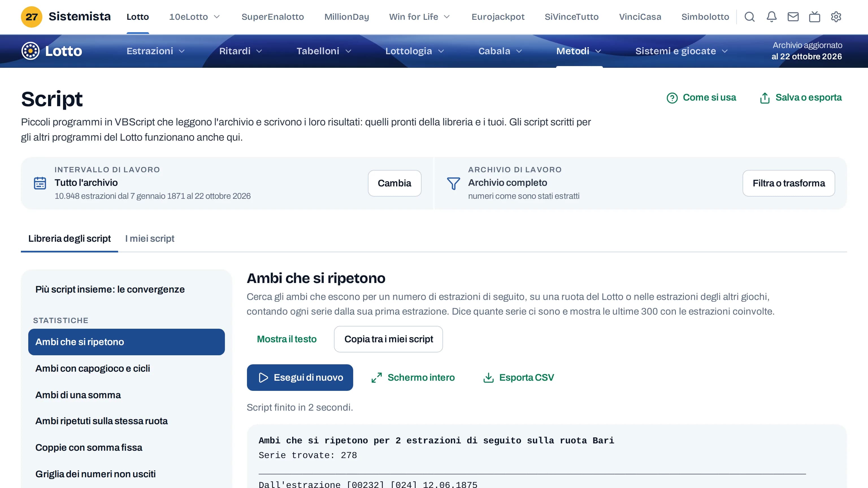Screen dimensions: 868x488
Task: Click the funnel icon beside Archivio di lavoro
Action: [x=453, y=184]
